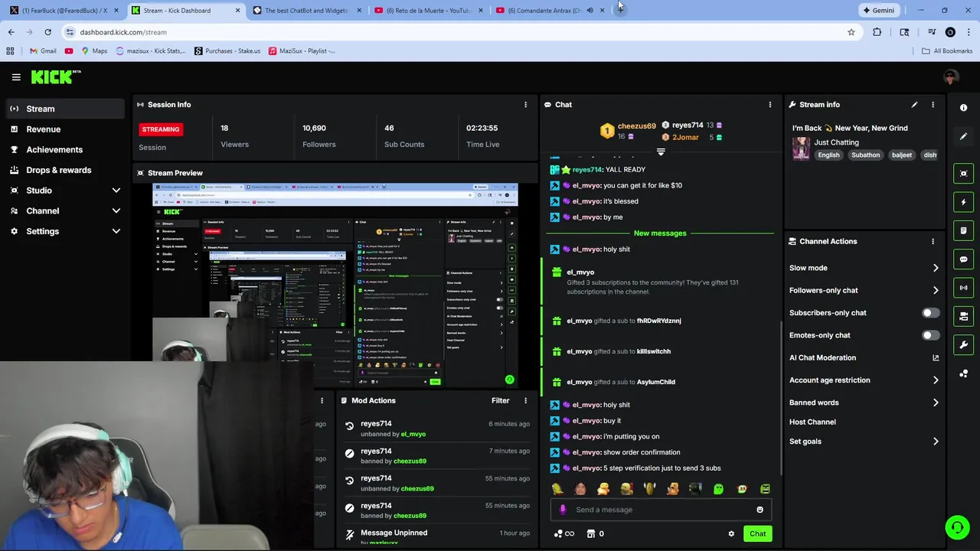
Task: Open All Bookmarks folder
Action: click(x=947, y=51)
